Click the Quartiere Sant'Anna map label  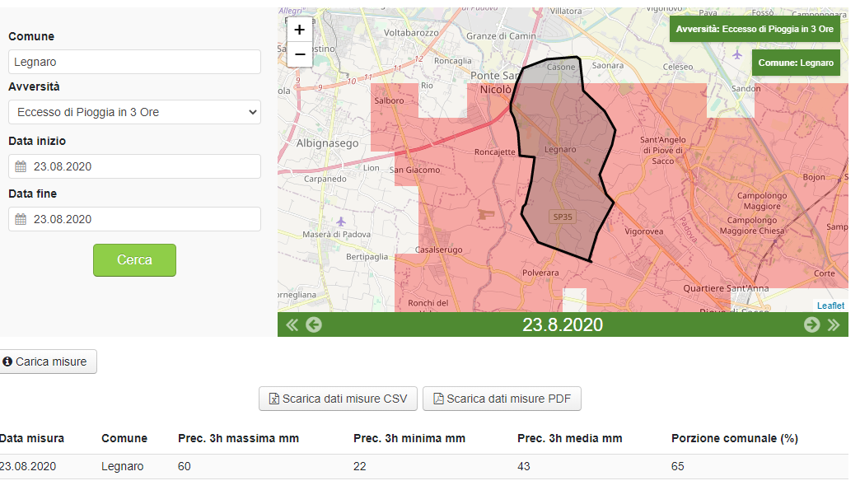point(726,288)
